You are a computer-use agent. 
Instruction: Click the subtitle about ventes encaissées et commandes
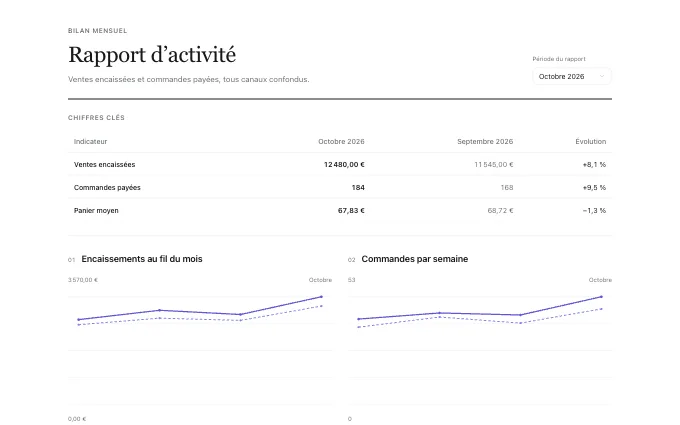[189, 79]
